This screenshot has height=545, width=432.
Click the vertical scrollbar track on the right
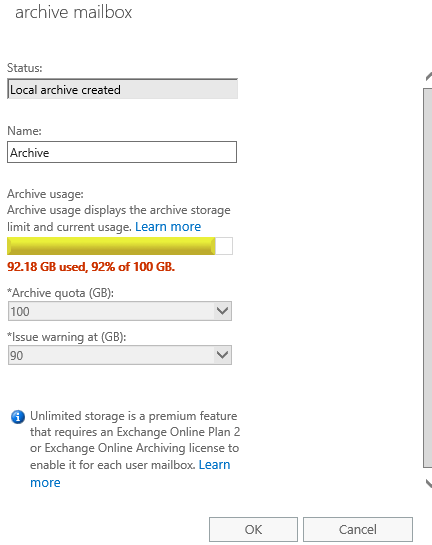click(x=428, y=278)
